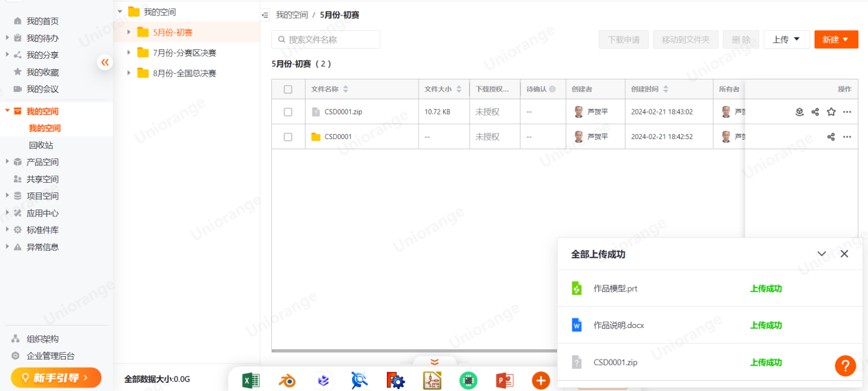This screenshot has height=391, width=868.
Task: Expand the 标准件库 sidebar arrow
Action: click(x=8, y=229)
